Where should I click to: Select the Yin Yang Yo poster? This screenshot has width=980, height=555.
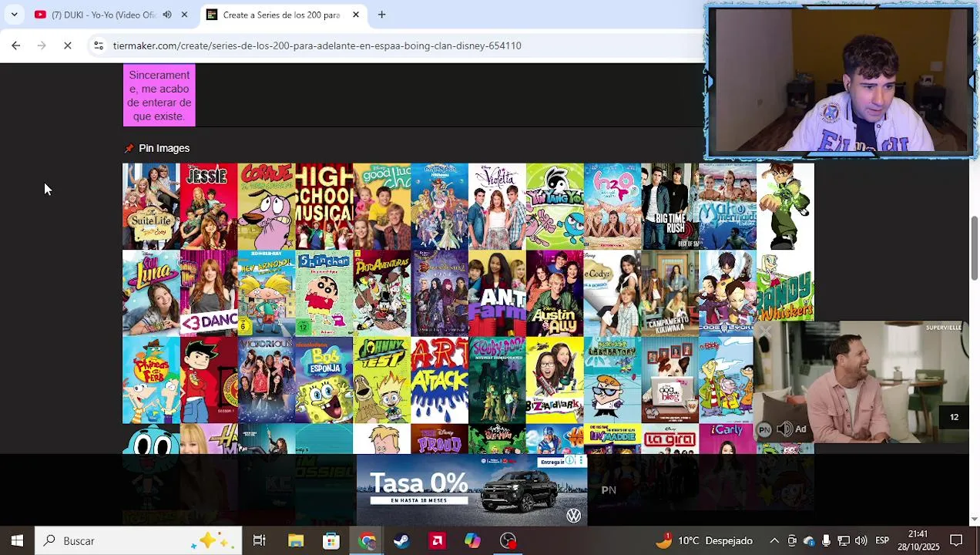point(555,206)
